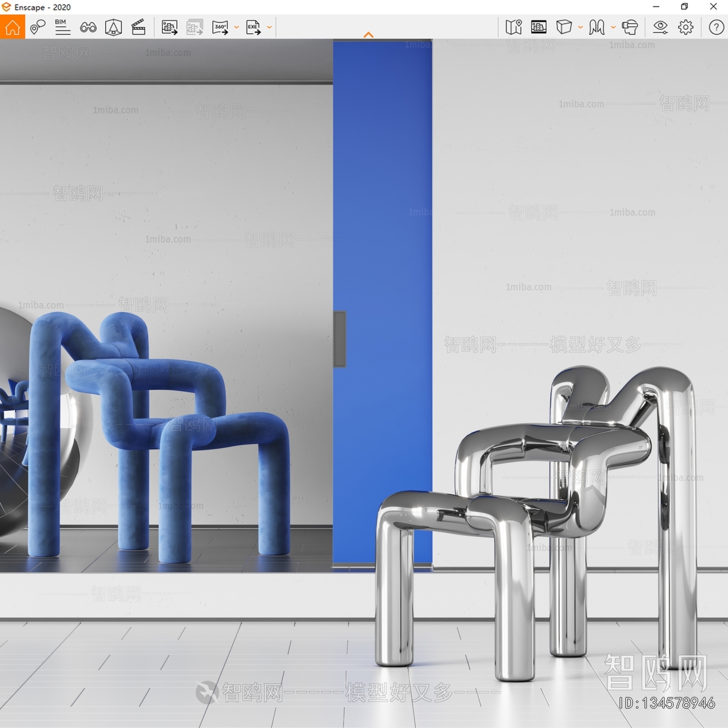Image resolution: width=728 pixels, height=728 pixels.
Task: Open Manage Views binoculars icon
Action: 88,28
